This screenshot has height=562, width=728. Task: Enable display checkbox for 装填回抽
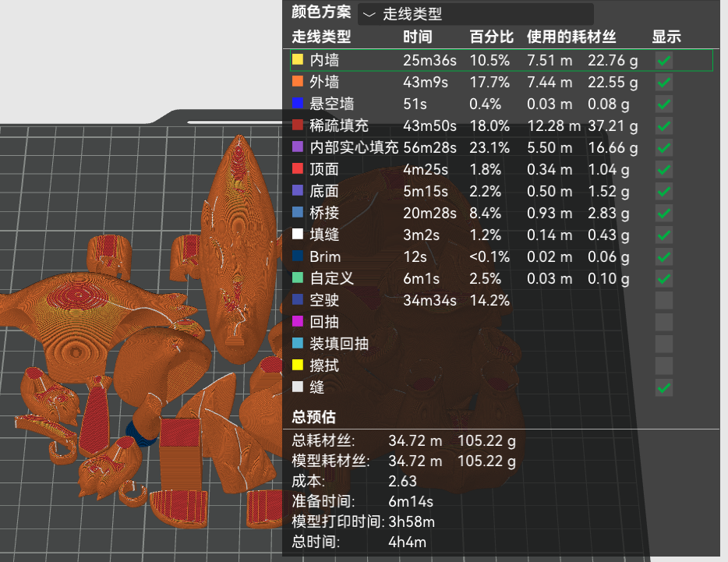click(x=664, y=345)
